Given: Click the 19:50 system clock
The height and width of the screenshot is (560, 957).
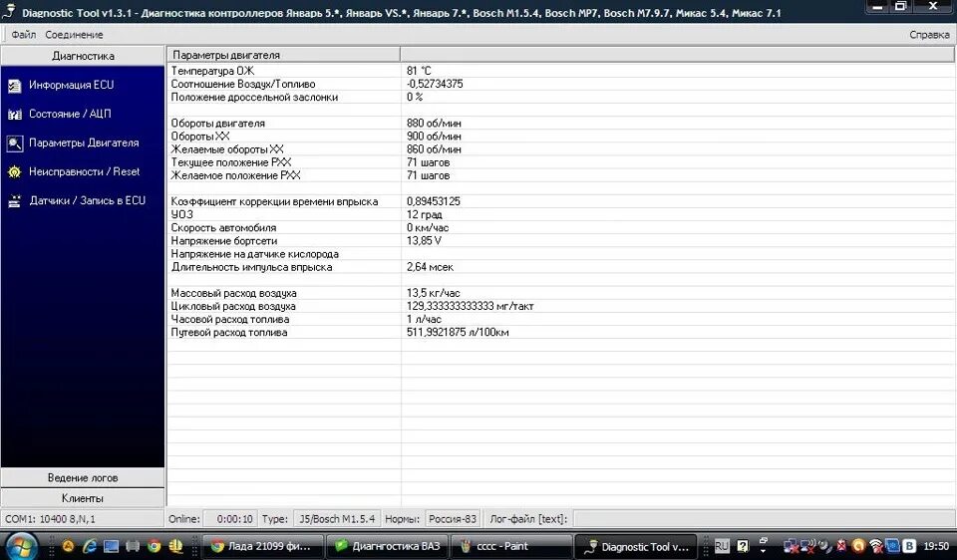Looking at the screenshot, I should [936, 546].
